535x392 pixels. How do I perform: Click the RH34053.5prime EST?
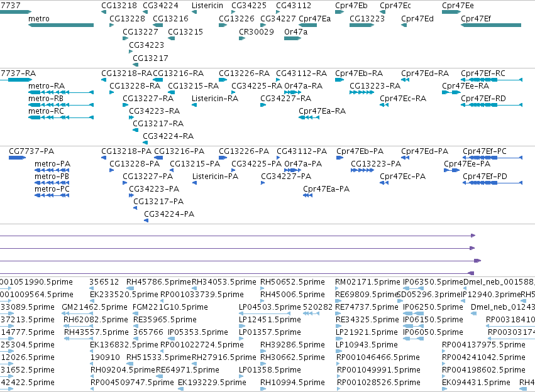(194, 288)
